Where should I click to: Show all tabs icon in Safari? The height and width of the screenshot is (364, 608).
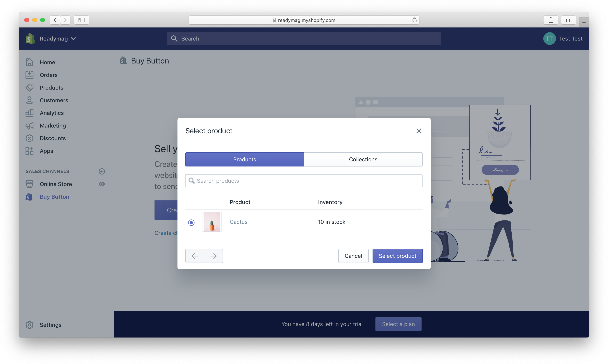pos(568,20)
